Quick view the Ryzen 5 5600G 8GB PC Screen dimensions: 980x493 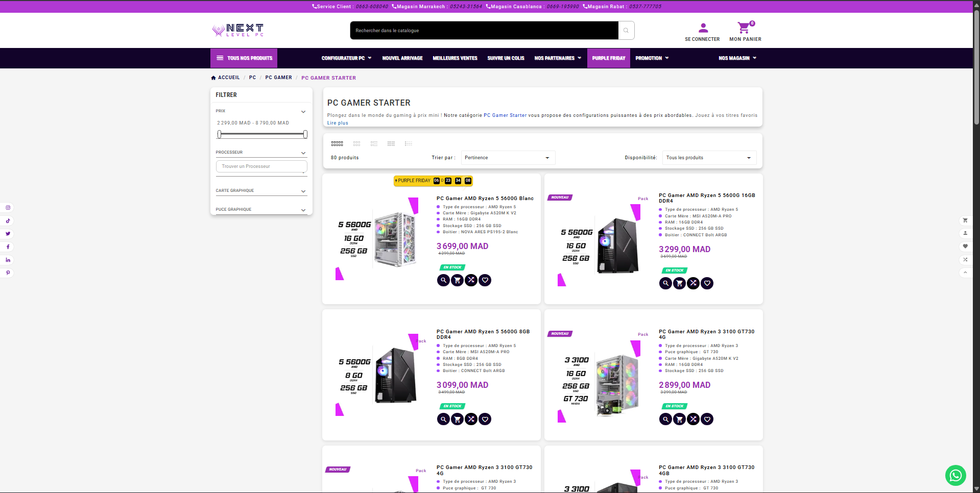pos(443,420)
